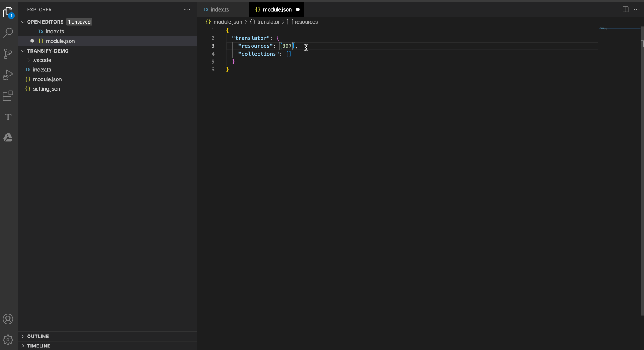Select index.ts in Open Editors list
Image resolution: width=644 pixels, height=350 pixels.
(x=108, y=32)
